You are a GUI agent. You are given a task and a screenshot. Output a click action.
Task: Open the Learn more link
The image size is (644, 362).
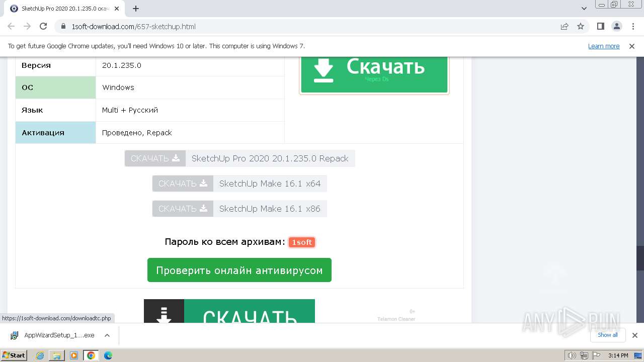[x=604, y=46]
